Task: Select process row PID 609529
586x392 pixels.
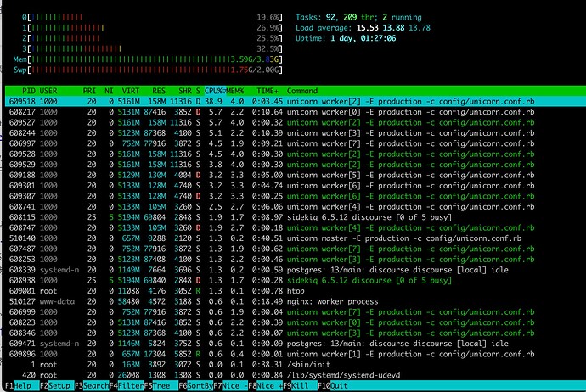Action: pos(296,165)
